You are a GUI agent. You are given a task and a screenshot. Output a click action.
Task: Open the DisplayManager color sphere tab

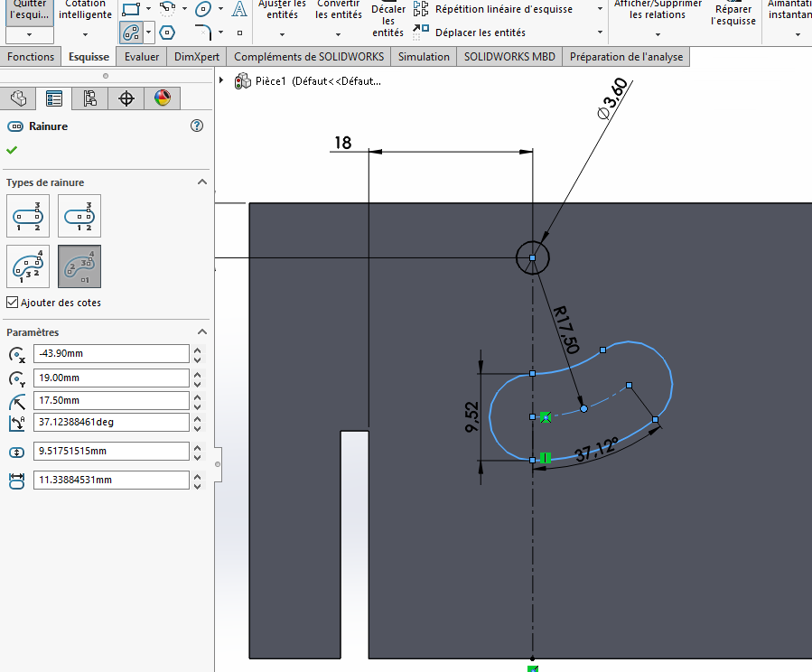point(162,98)
